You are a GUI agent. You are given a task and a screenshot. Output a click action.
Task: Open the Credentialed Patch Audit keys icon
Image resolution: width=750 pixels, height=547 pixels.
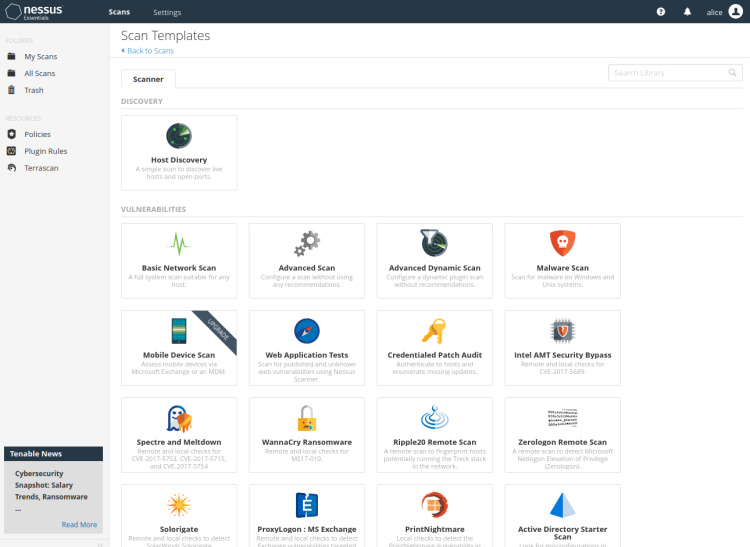[434, 330]
